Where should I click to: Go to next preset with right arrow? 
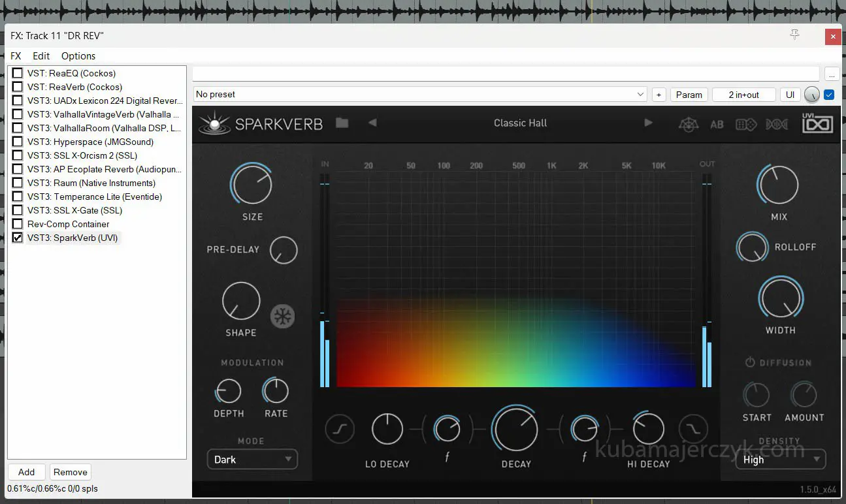[648, 123]
